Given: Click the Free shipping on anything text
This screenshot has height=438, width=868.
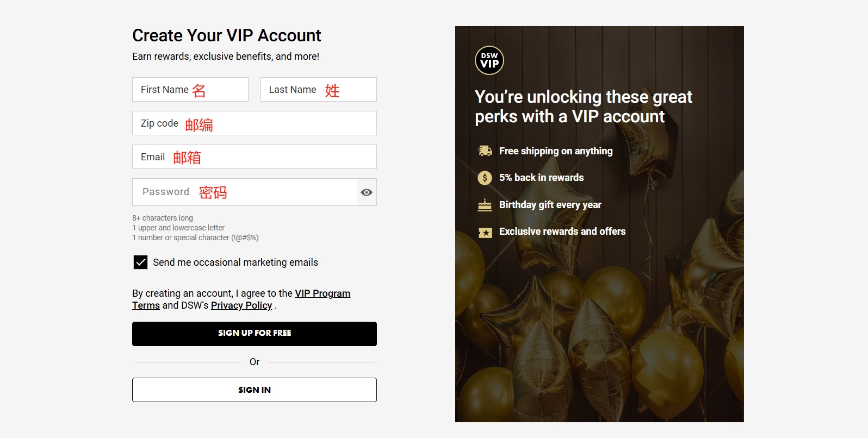Looking at the screenshot, I should [555, 151].
